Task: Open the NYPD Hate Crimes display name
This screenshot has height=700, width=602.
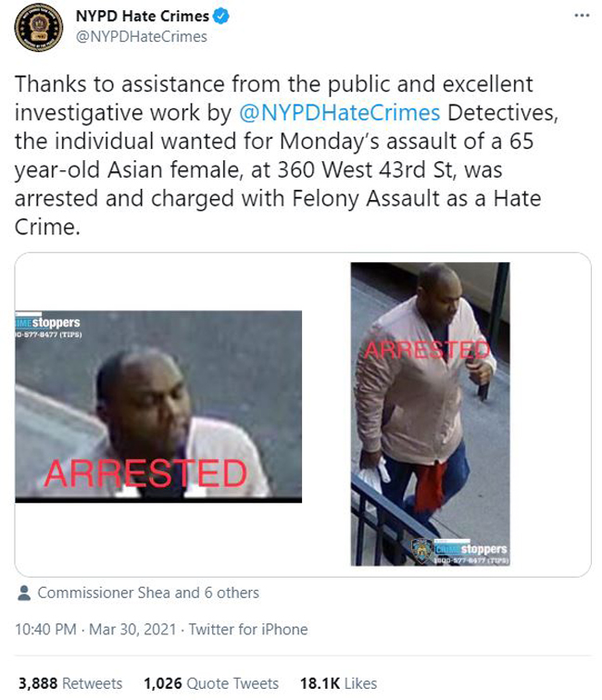Action: pyautogui.click(x=142, y=16)
